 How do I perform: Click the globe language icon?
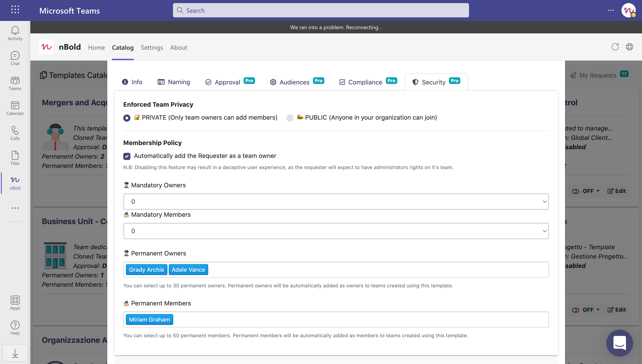(629, 47)
